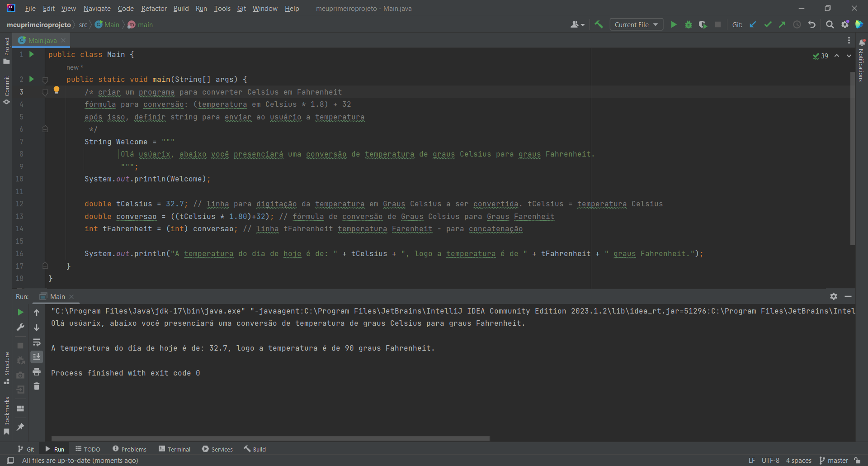Open the TODO tool window
868x466 pixels.
pos(88,449)
